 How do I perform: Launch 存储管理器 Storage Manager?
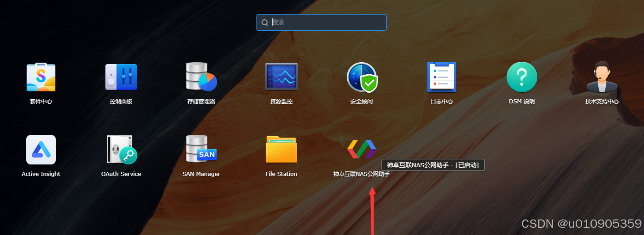point(201,77)
